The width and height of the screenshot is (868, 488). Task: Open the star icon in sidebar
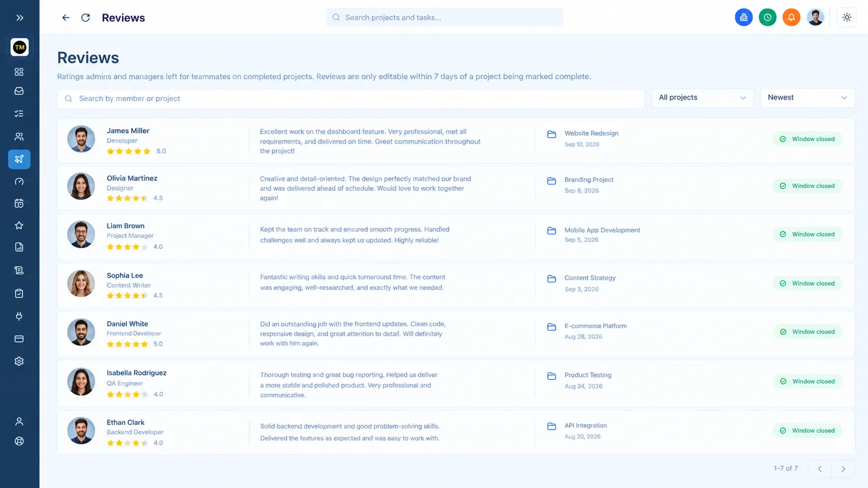pyautogui.click(x=19, y=225)
